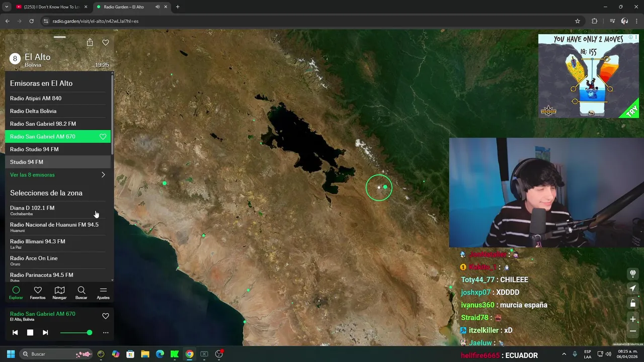Select Radio Illimani 94.3 FM

pyautogui.click(x=58, y=244)
